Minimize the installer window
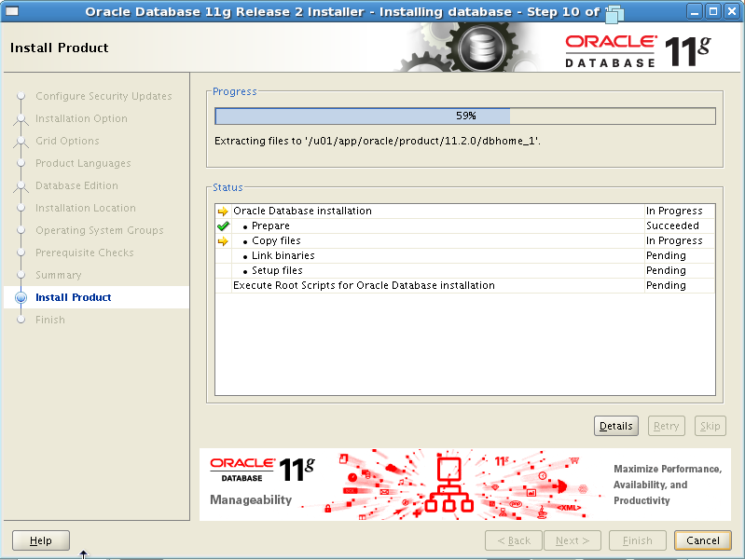Image resolution: width=745 pixels, height=560 pixels. [695, 11]
